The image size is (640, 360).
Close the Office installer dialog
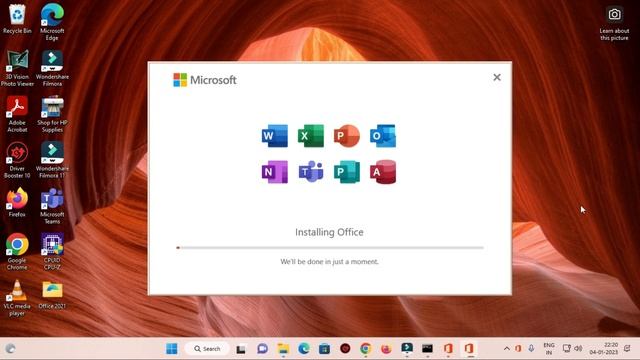tap(497, 78)
